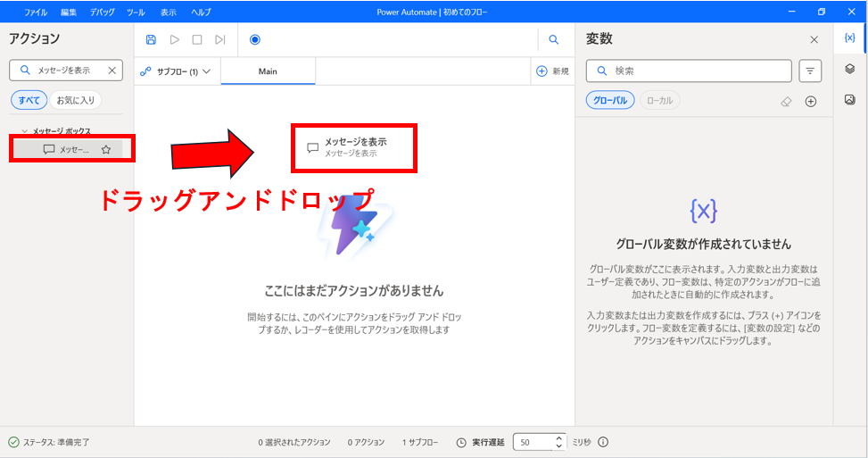Clear the actions search box text
Screen dimensions: 868x458
[112, 71]
